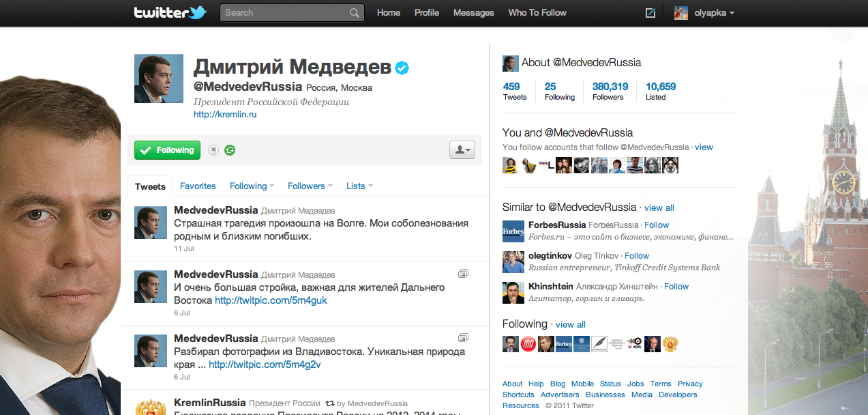Open the Shortcuts footer link

click(518, 395)
